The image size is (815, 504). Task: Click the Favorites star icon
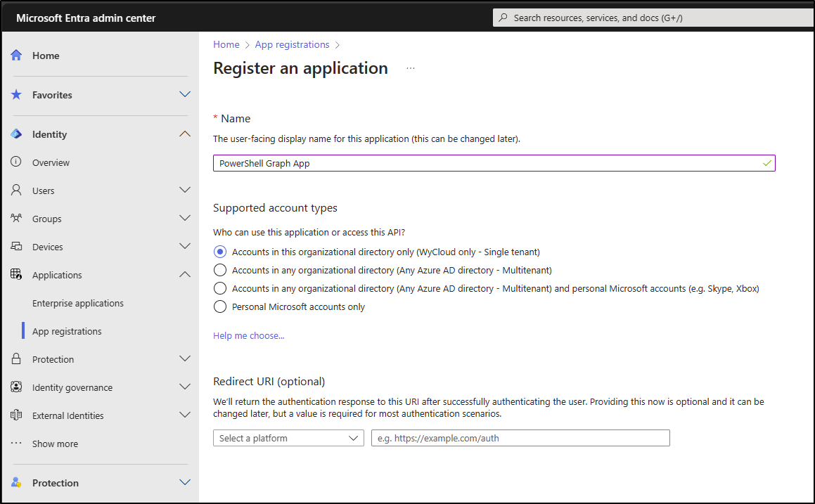point(17,95)
